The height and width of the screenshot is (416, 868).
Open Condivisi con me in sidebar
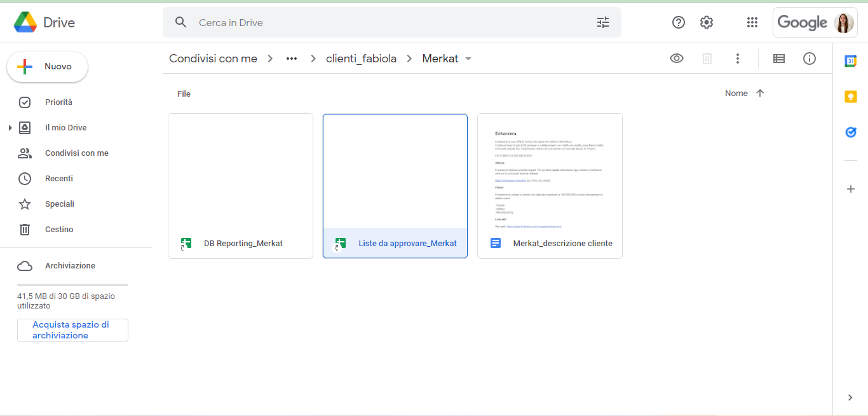click(76, 153)
